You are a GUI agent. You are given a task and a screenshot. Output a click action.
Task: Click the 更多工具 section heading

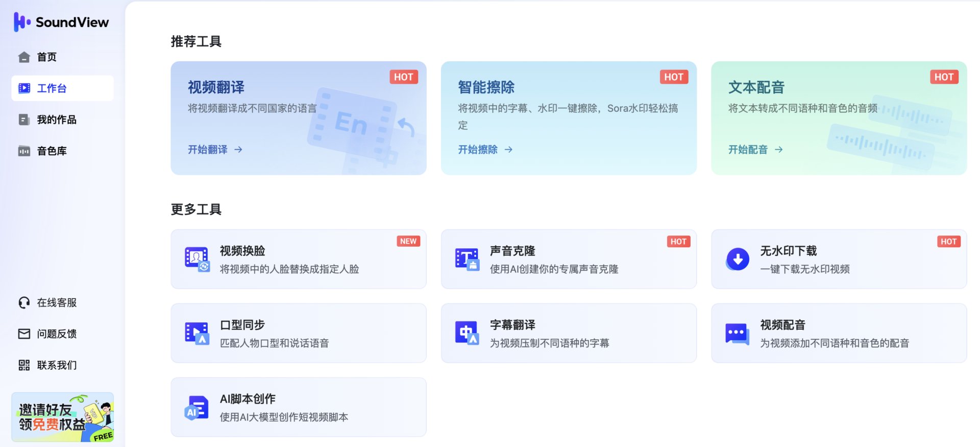(x=196, y=209)
